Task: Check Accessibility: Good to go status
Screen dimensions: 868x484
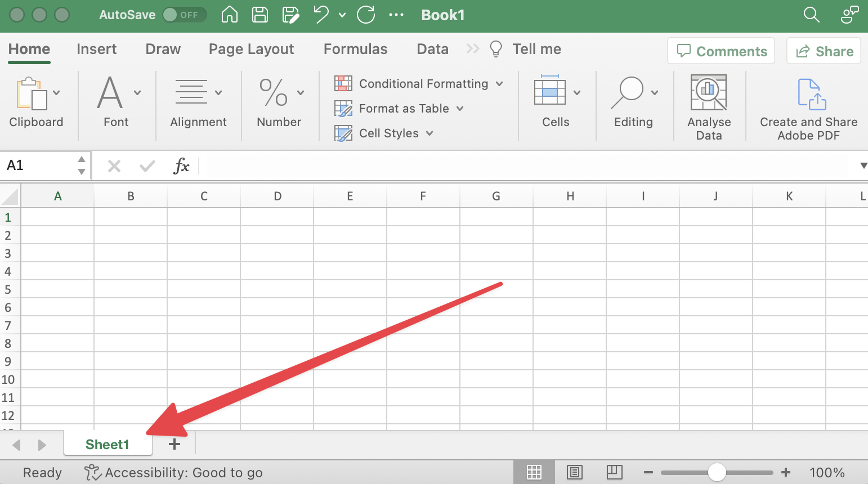Action: click(x=173, y=472)
